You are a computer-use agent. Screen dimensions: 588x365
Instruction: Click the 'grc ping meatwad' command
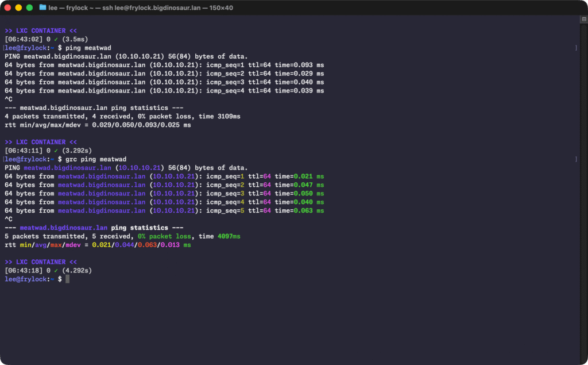[96, 159]
